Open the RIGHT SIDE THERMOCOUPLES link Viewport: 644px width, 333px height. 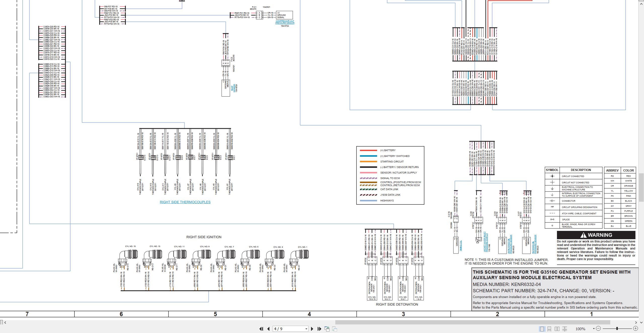pyautogui.click(x=185, y=202)
